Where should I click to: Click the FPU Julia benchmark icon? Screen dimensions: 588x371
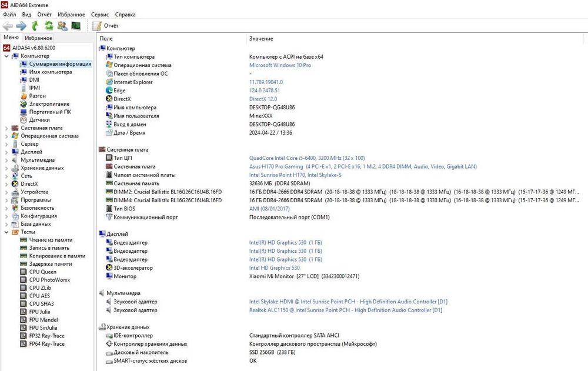[24, 312]
